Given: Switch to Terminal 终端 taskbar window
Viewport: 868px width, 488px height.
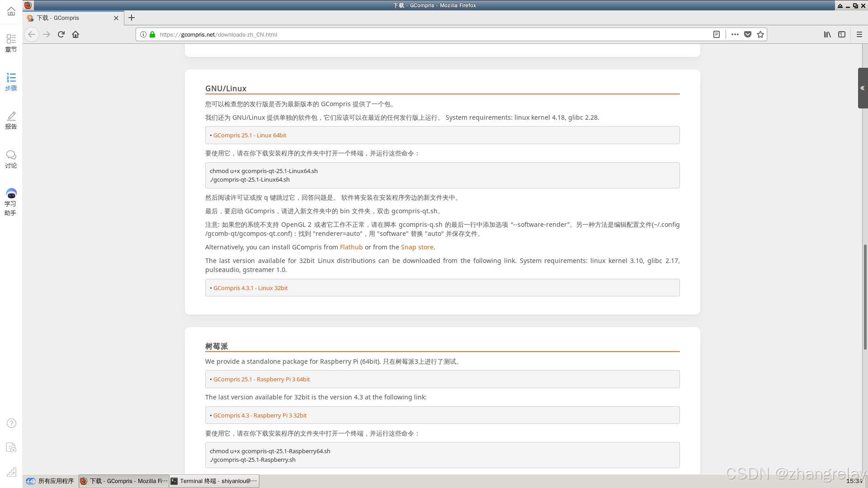Looking at the screenshot, I should [214, 481].
